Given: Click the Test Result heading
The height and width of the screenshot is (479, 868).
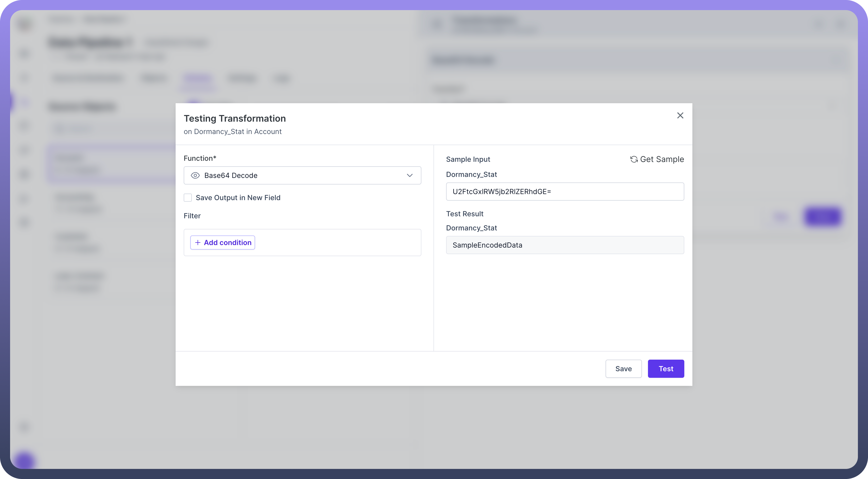Looking at the screenshot, I should coord(464,214).
